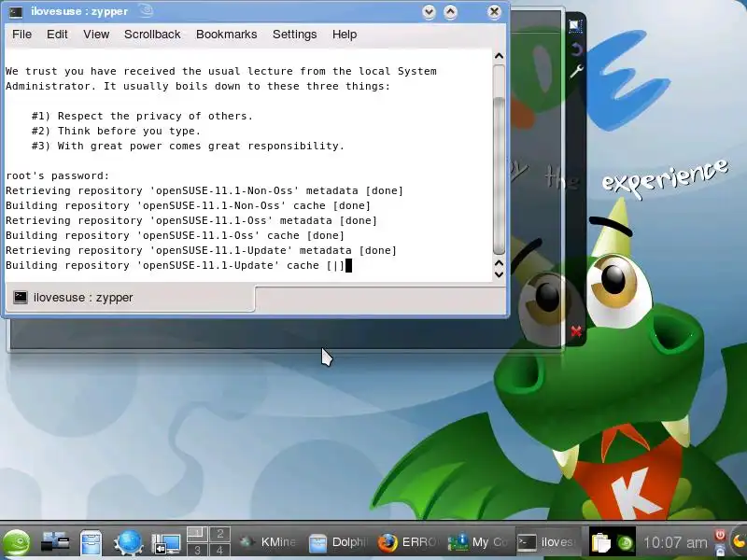Switch to virtual desktop 1 in the pager

197,533
